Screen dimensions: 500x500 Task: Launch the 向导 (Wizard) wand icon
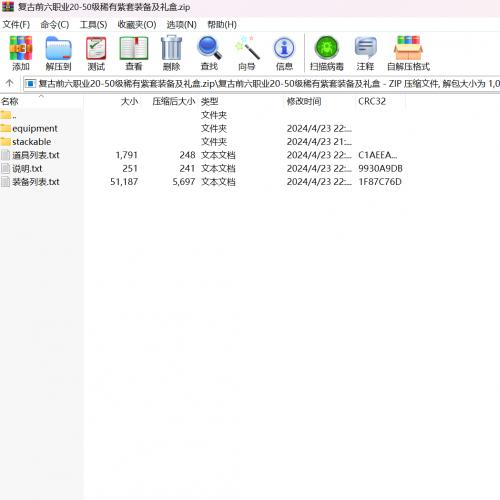[247, 53]
